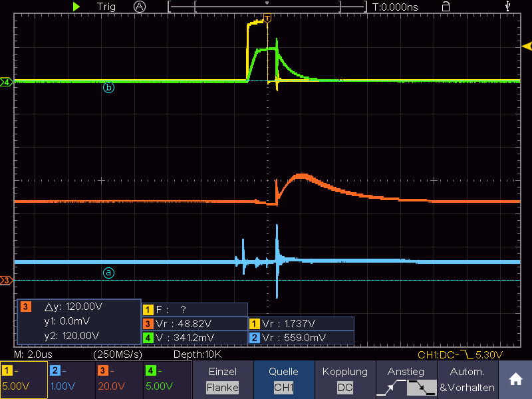
Task: Open the Einzel Flanke trigger type menu
Action: coord(223,379)
